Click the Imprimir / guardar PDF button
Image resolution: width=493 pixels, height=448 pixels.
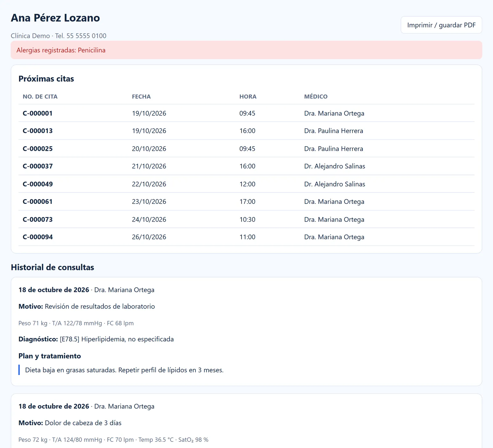pos(441,25)
